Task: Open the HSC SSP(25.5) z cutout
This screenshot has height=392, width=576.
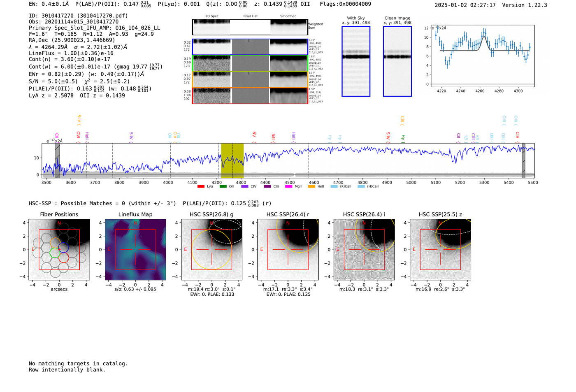Action: (440, 250)
